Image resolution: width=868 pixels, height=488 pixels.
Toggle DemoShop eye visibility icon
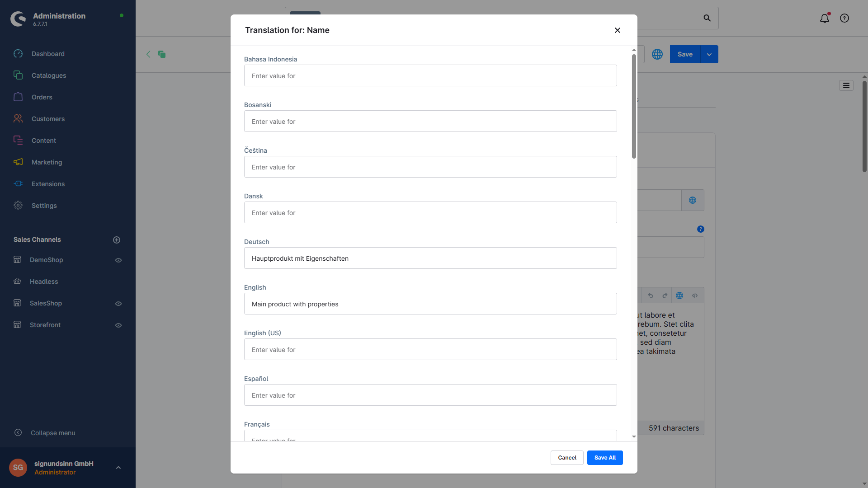[x=118, y=260]
